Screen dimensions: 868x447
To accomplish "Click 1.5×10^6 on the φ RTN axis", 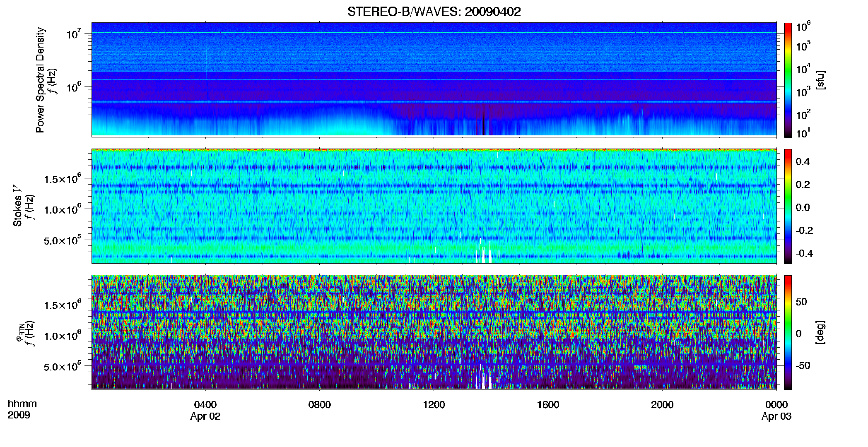I will [x=63, y=305].
